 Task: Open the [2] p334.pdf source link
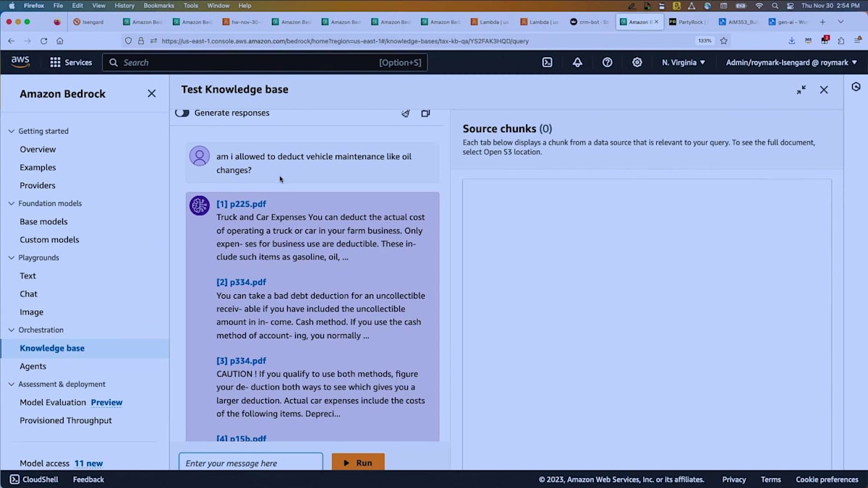tap(242, 282)
